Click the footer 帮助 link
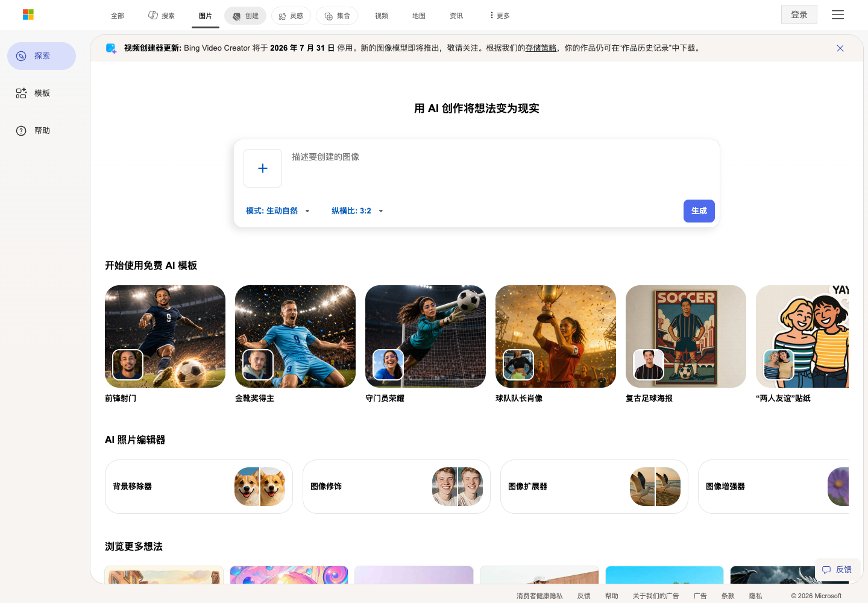This screenshot has height=603, width=868. pyautogui.click(x=612, y=596)
